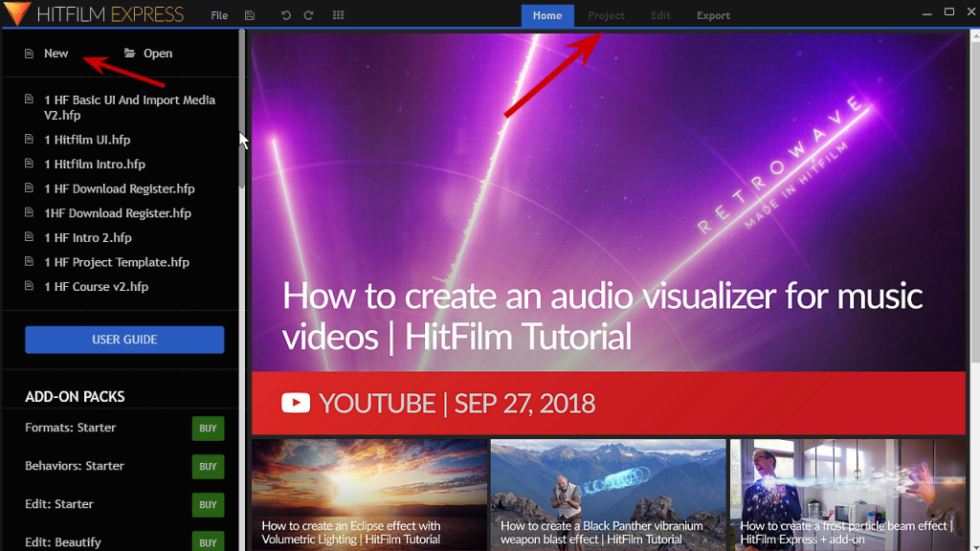Click file icon beside 1 Hitfilm UI.hfp

29,140
